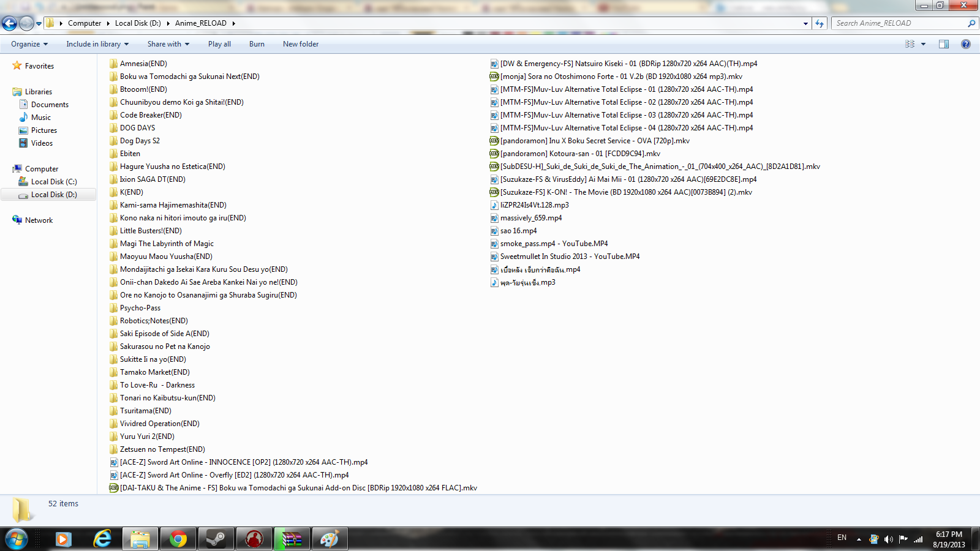Select the folder named Magi The Labyrinth of Magic

pos(167,244)
